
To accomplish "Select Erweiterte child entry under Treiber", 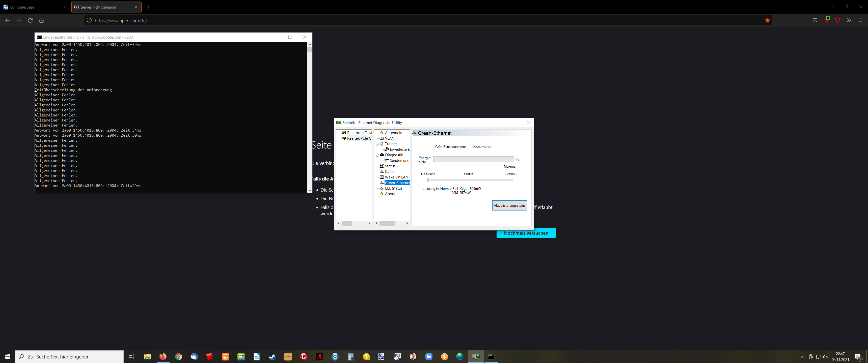I will pos(399,149).
